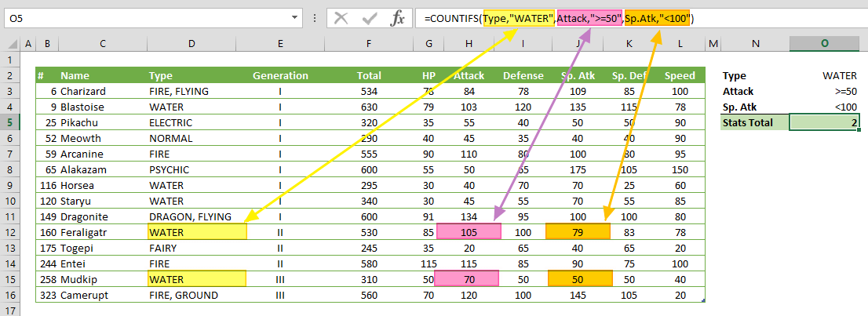Select the Alakazam name cell
This screenshot has height=316, width=868.
pyautogui.click(x=102, y=169)
